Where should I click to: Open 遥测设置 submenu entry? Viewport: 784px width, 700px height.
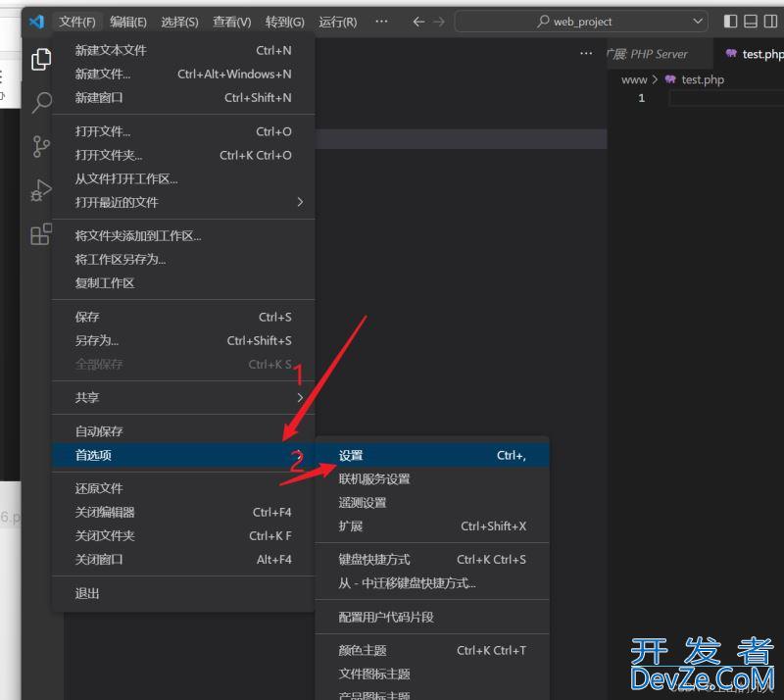click(432, 502)
